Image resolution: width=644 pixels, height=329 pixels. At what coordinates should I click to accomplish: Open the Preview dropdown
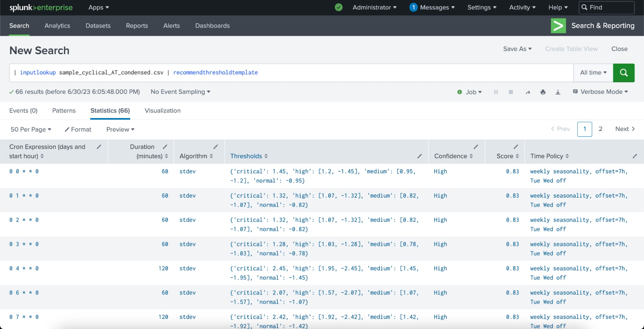[x=120, y=129]
